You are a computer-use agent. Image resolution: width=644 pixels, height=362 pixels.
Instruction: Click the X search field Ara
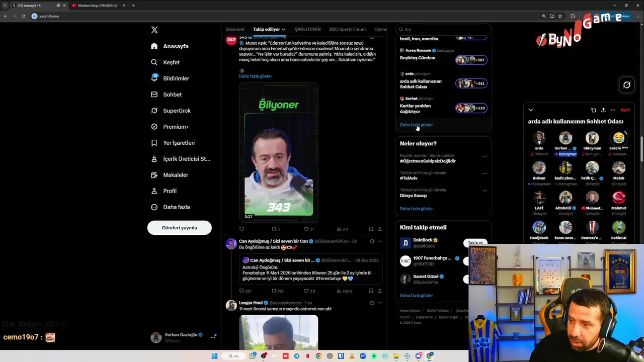tap(443, 29)
